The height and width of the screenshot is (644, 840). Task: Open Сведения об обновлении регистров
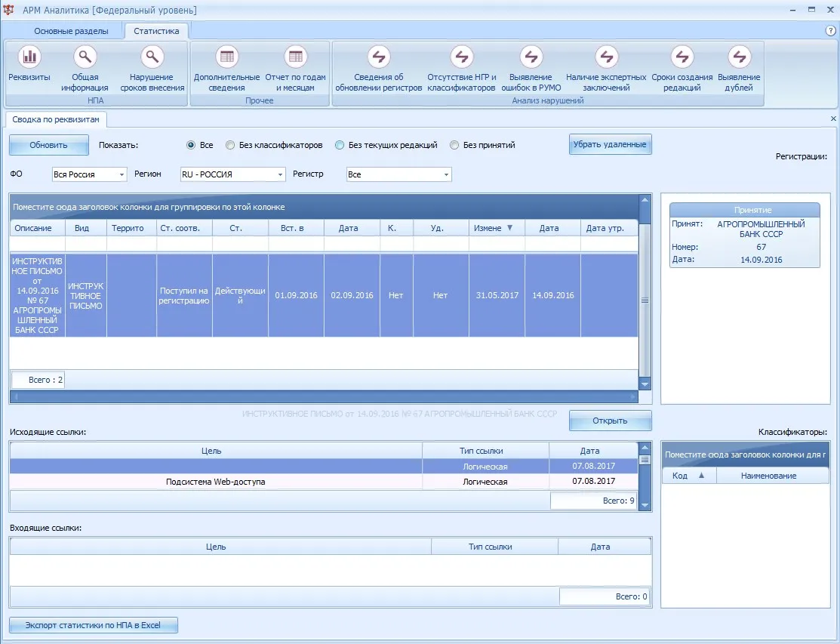point(379,57)
